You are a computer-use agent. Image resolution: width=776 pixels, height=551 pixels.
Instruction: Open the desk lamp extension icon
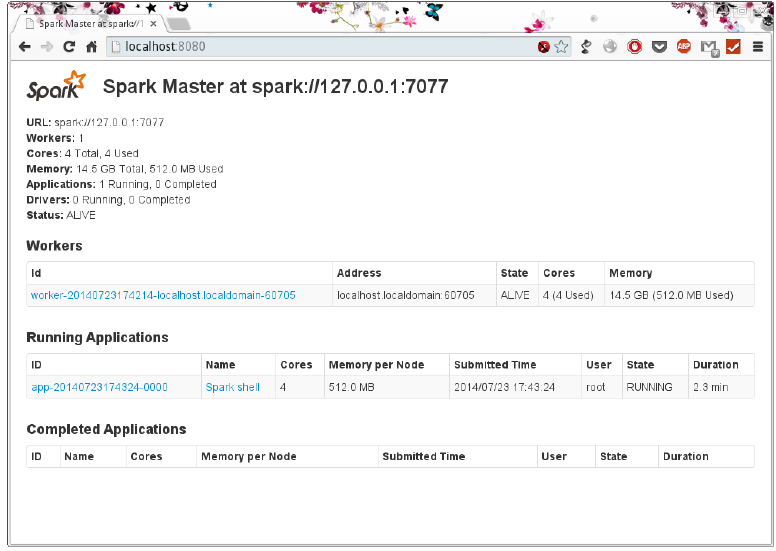pos(586,47)
